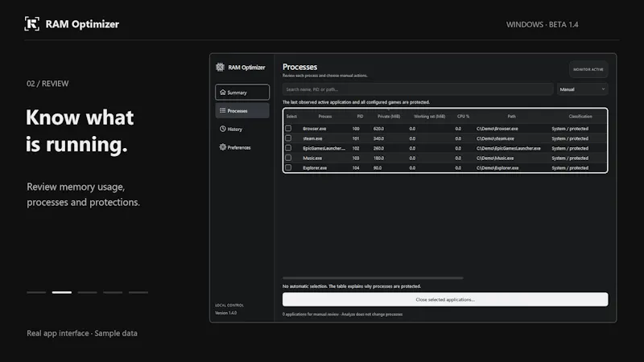Click Close selected applications button
The image size is (644, 362).
445,299
